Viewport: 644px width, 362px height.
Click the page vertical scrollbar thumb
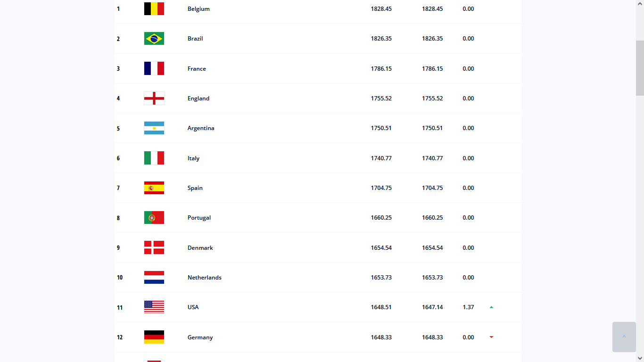[x=640, y=68]
